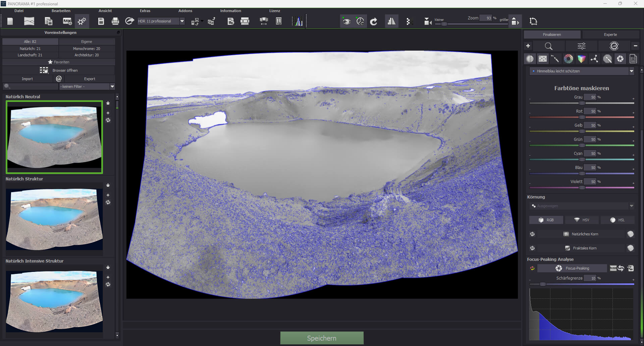
Task: Open the HDR 11 professional dropdown
Action: [182, 21]
